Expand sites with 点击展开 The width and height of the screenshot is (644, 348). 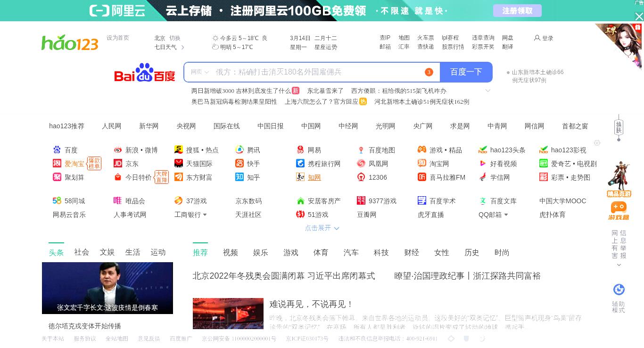pyautogui.click(x=322, y=228)
